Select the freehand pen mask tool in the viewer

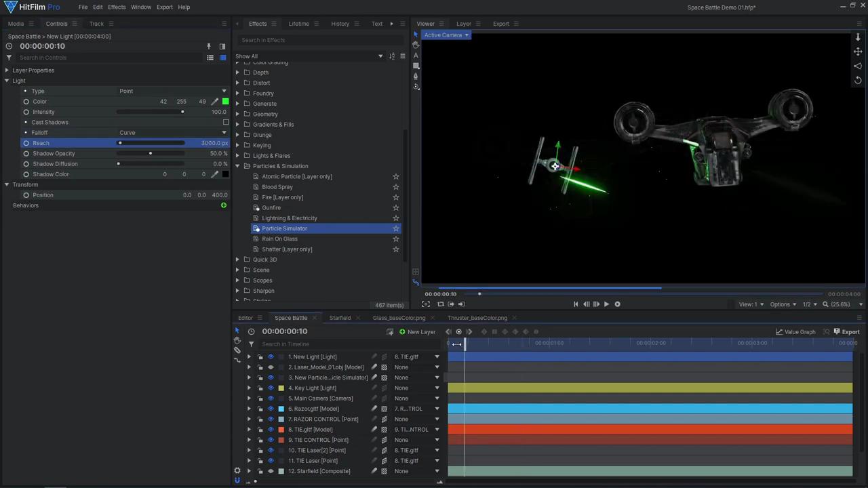point(416,76)
